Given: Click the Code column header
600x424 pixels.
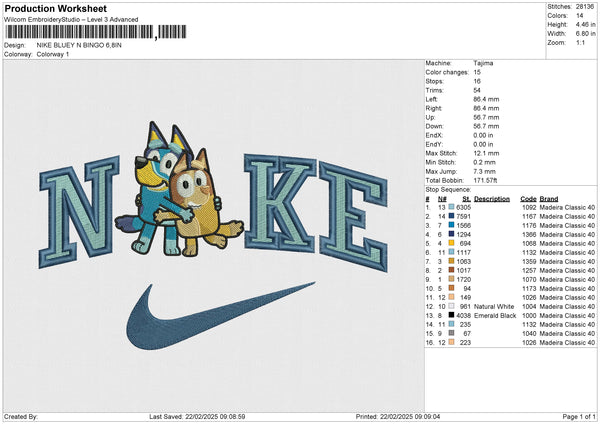Looking at the screenshot, I should pos(528,198).
